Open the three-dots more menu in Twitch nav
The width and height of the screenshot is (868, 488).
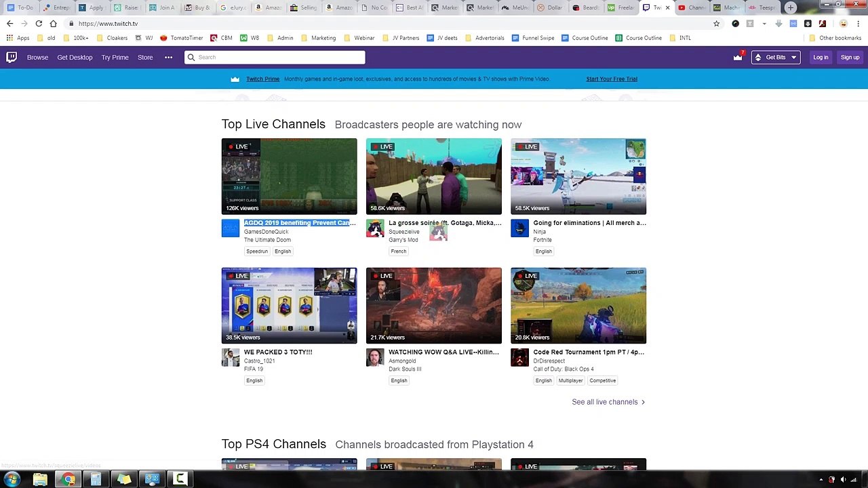click(168, 57)
